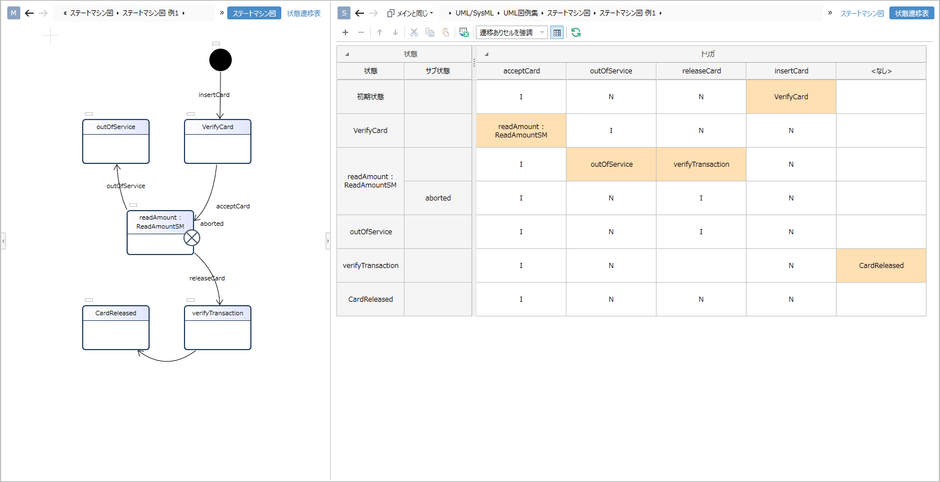Click the S pane badge icon

tap(344, 13)
